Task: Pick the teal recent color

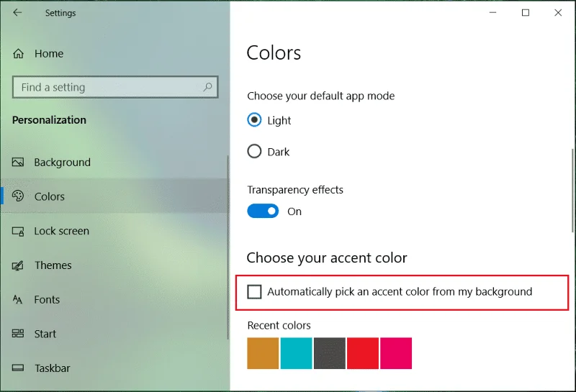Action: [x=296, y=353]
